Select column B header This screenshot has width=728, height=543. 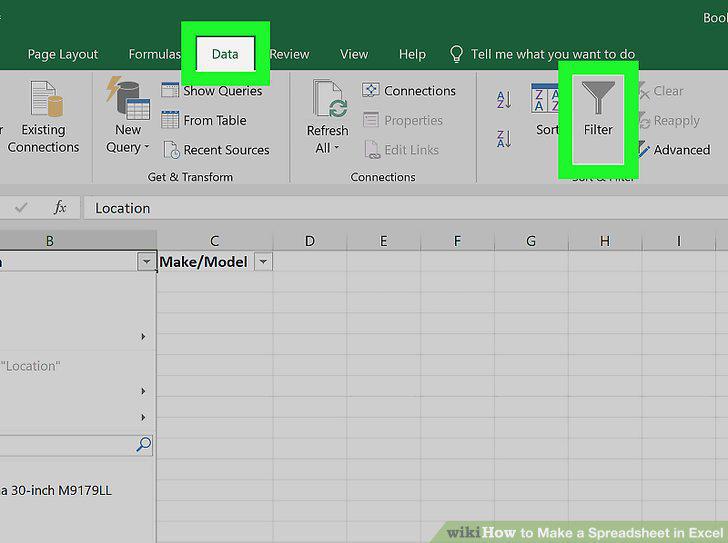[78, 241]
